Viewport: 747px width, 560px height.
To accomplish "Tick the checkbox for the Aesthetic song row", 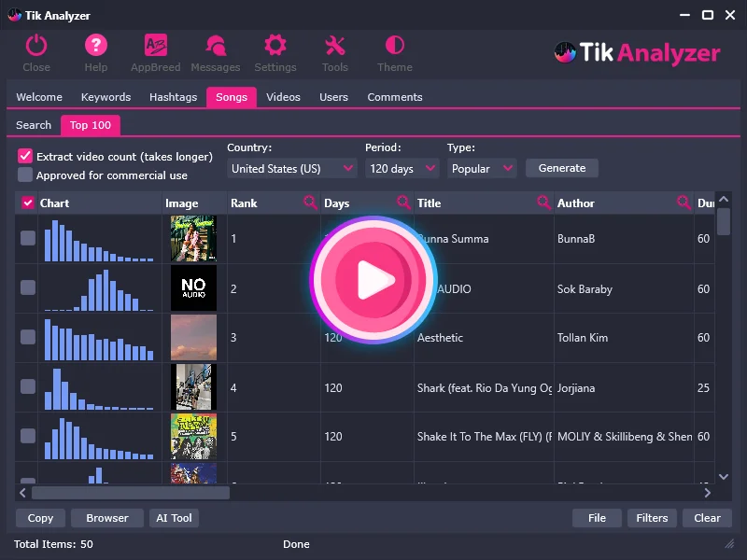I will click(x=28, y=337).
